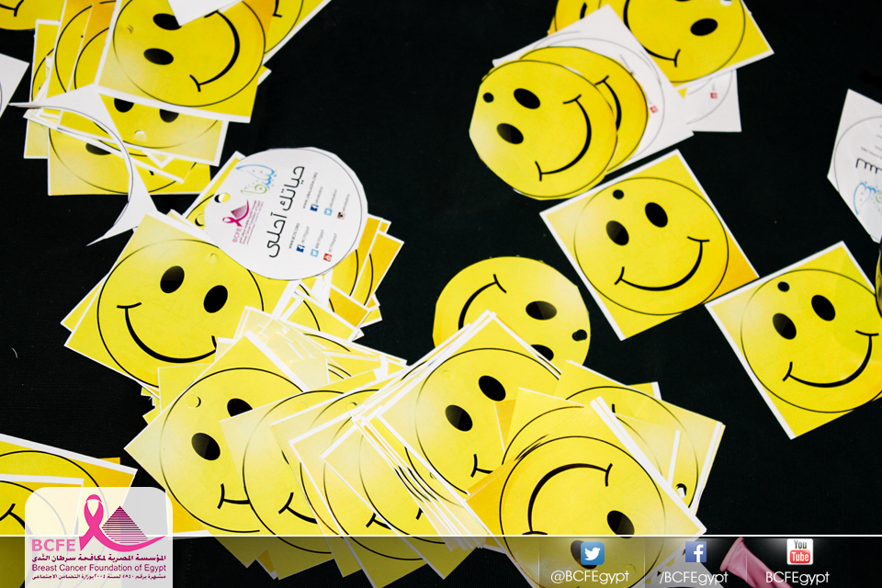The image size is (882, 588).
Task: Click the white round card reading "حياتك أحلى"
Action: (286, 213)
